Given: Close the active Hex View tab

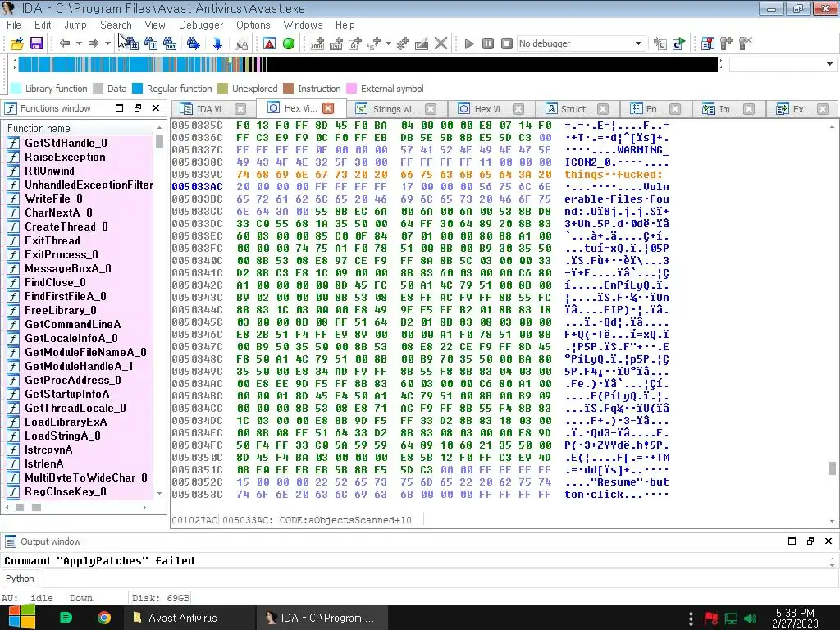Looking at the screenshot, I should click(328, 108).
